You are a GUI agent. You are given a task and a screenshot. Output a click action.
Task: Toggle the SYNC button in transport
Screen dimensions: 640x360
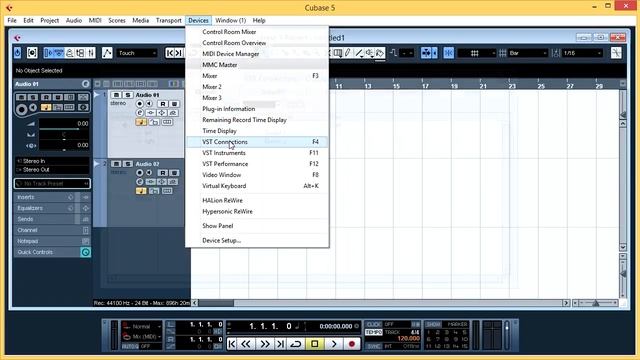[373, 346]
